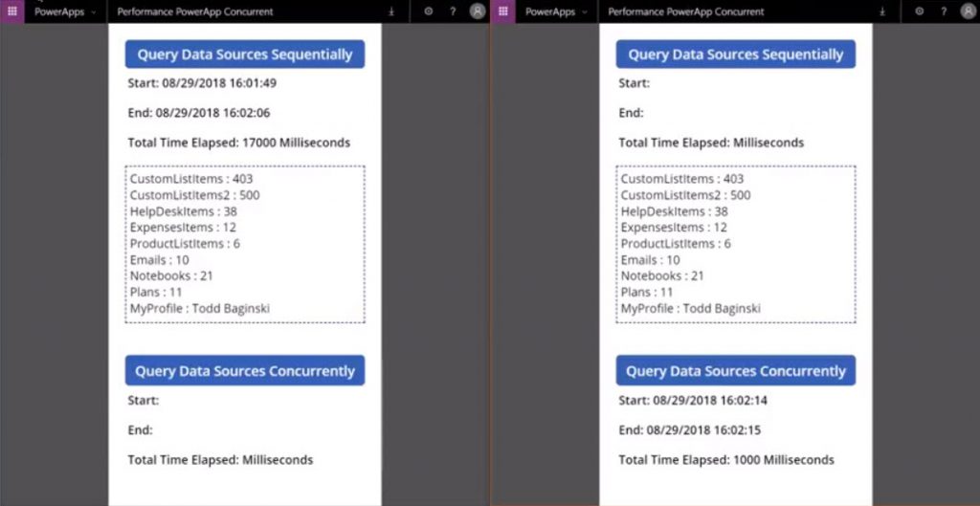Click 'Plans : 11' in right window
980x506 pixels.
tap(647, 292)
